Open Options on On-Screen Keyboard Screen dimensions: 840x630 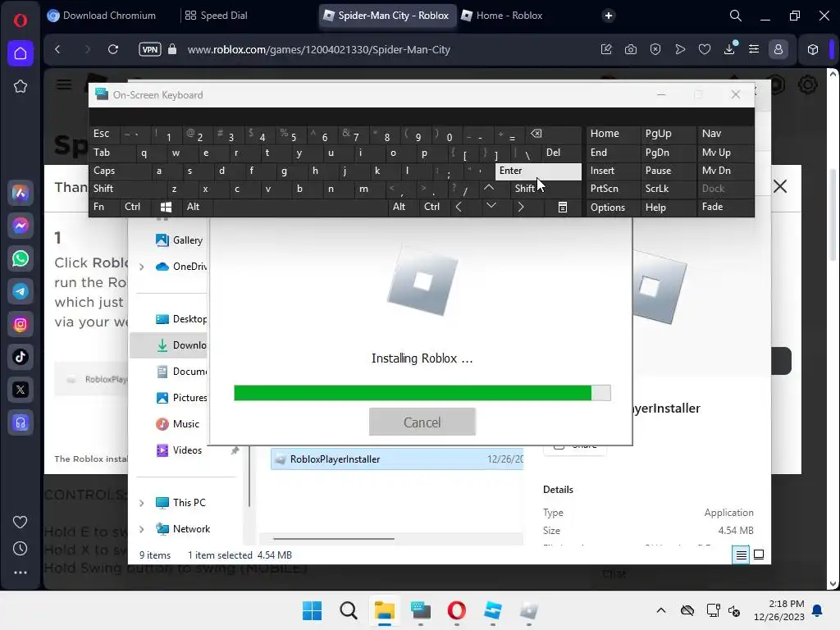(613, 208)
